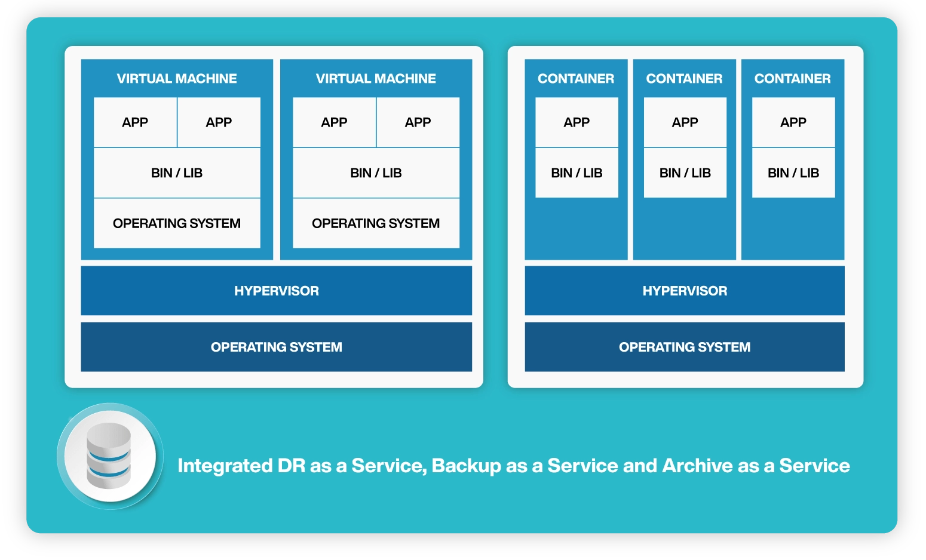Click the right Virtual Machine heading
The image size is (926, 560).
pos(376,79)
